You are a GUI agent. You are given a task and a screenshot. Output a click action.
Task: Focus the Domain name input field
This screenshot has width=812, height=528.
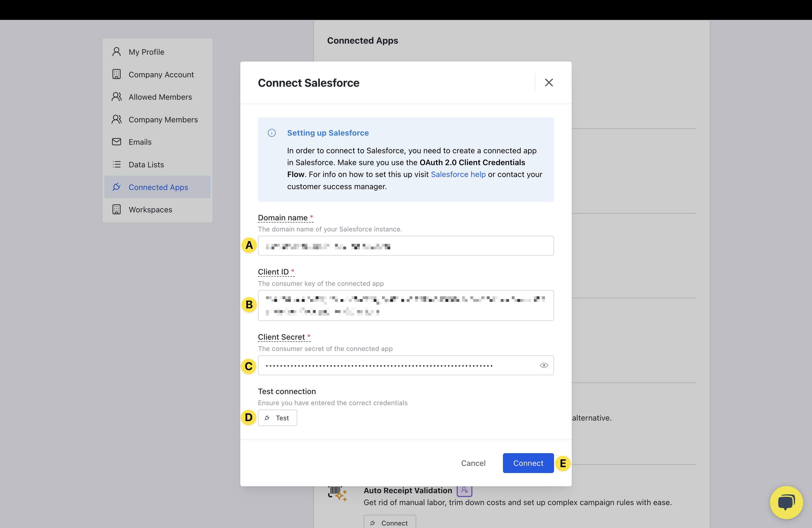coord(405,245)
